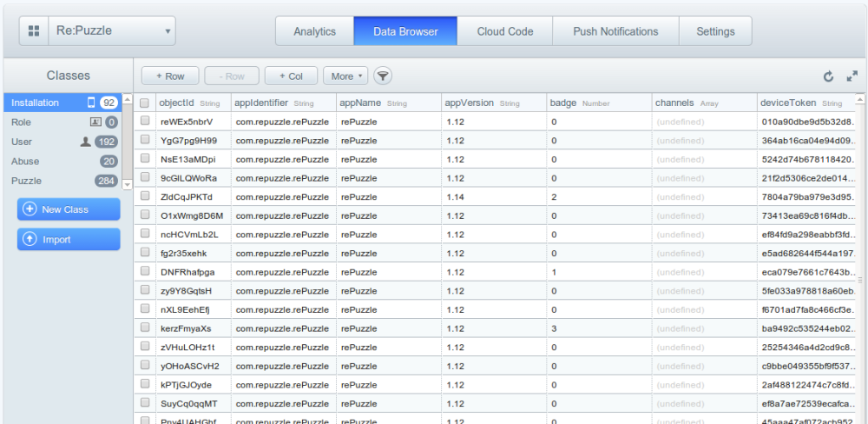Viewport: 868px width, 424px height.
Task: Toggle the select-all checkbox in table header
Action: click(x=144, y=103)
